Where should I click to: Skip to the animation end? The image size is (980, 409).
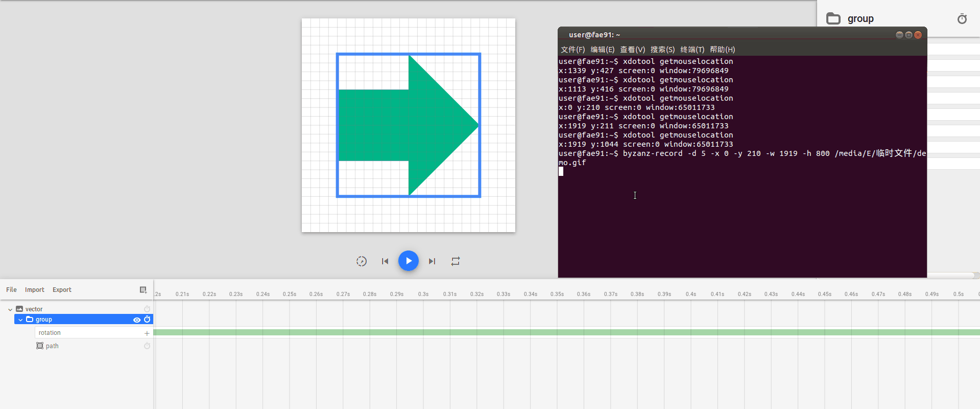pos(432,261)
